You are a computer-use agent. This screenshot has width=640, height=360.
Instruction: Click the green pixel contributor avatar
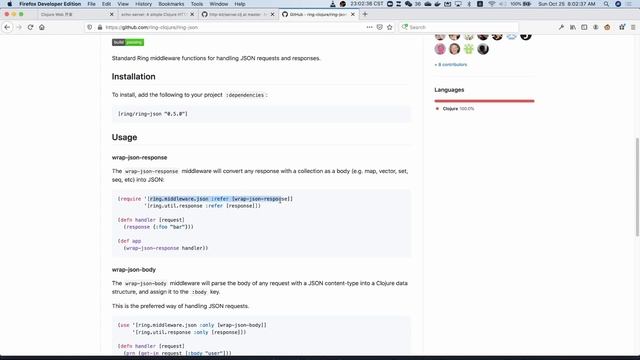coord(469,49)
